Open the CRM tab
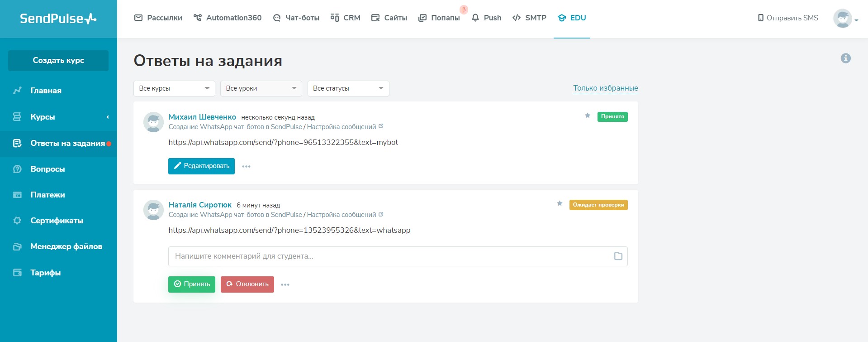The height and width of the screenshot is (342, 868). [345, 18]
